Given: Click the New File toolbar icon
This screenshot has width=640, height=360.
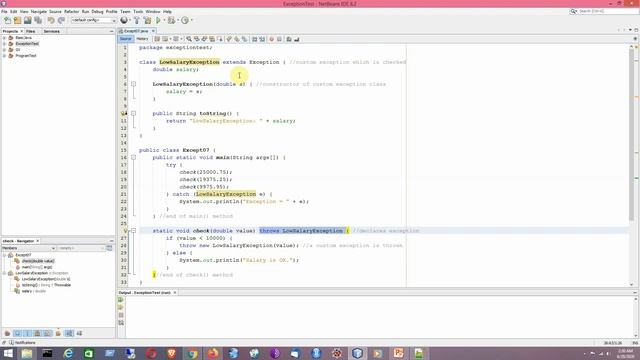Looking at the screenshot, I should coord(7,20).
